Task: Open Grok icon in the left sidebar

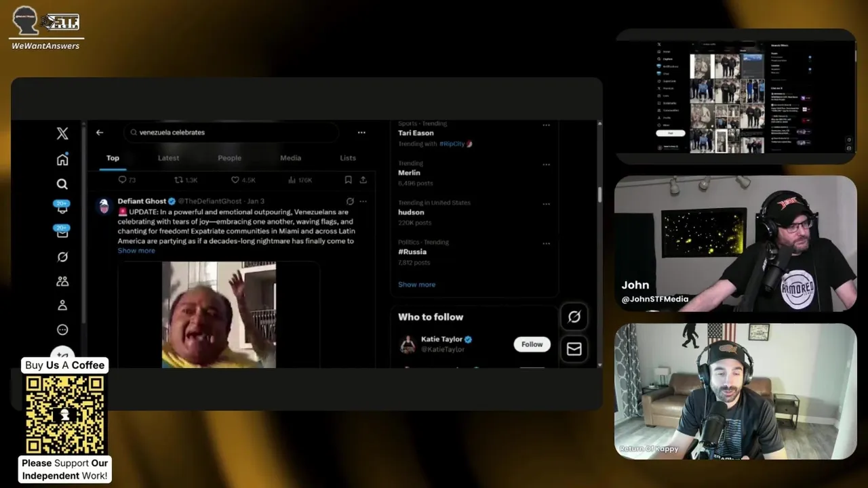Action: pos(62,257)
